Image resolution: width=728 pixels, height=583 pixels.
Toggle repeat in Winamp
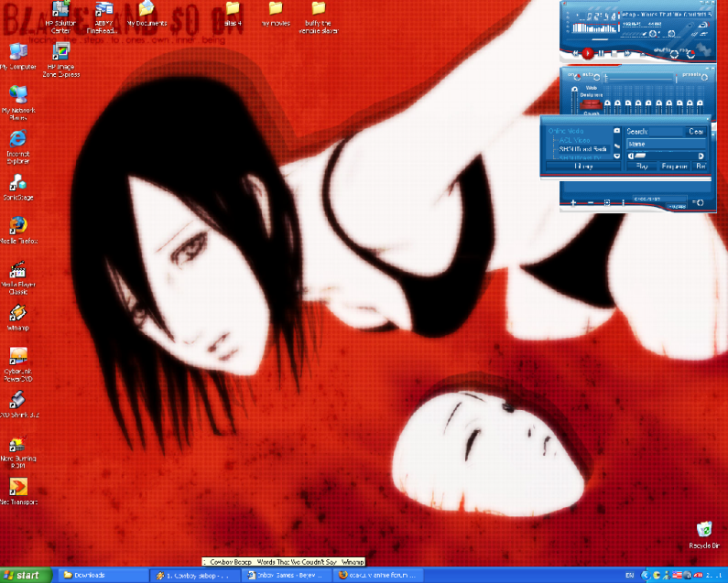coord(690,54)
